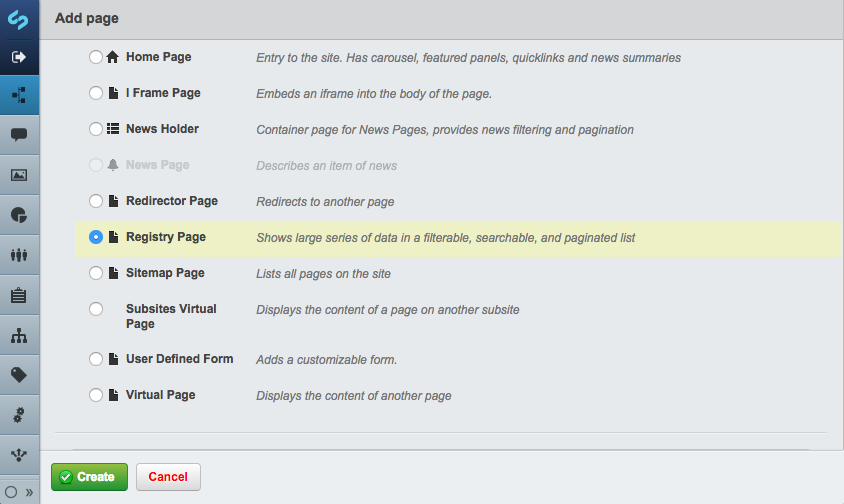844x504 pixels.
Task: Click the 'Redirects to another page' description
Action: click(x=325, y=202)
